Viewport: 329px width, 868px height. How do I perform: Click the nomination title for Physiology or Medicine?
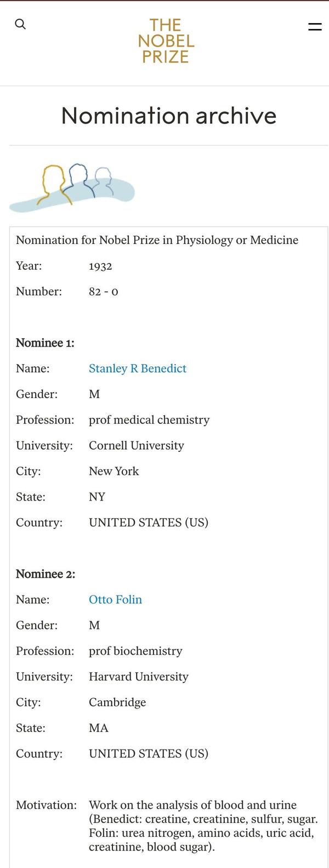pyautogui.click(x=157, y=240)
